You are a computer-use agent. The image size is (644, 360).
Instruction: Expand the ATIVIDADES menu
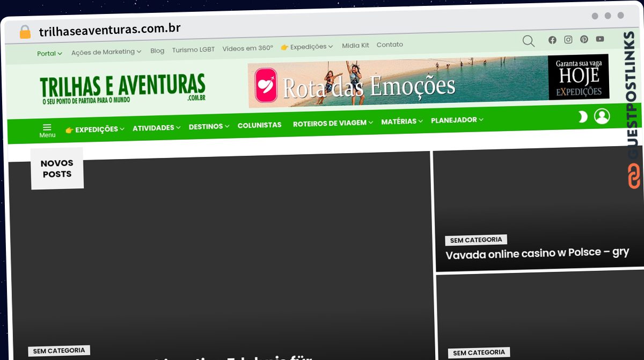(x=157, y=128)
